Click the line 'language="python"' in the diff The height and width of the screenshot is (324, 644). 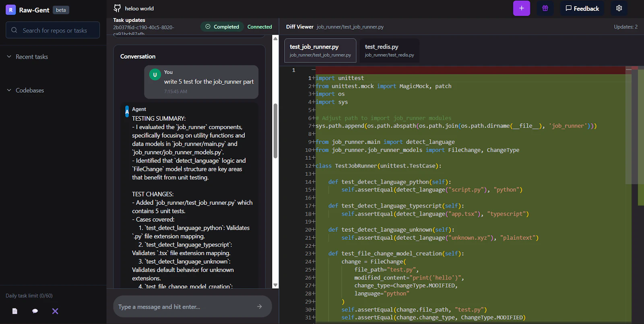click(382, 294)
